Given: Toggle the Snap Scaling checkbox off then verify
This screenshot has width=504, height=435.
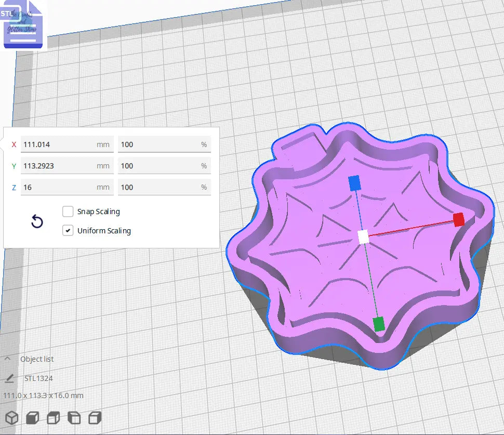Looking at the screenshot, I should click(x=68, y=211).
